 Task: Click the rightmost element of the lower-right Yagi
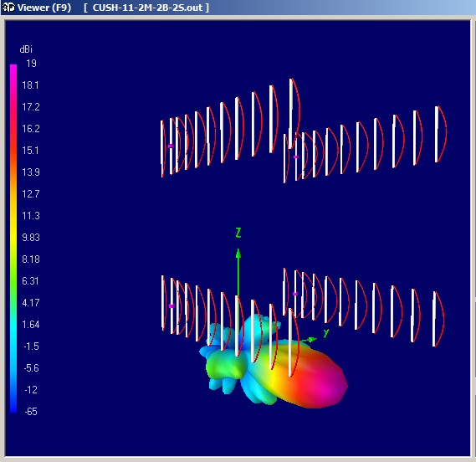pyautogui.click(x=435, y=319)
